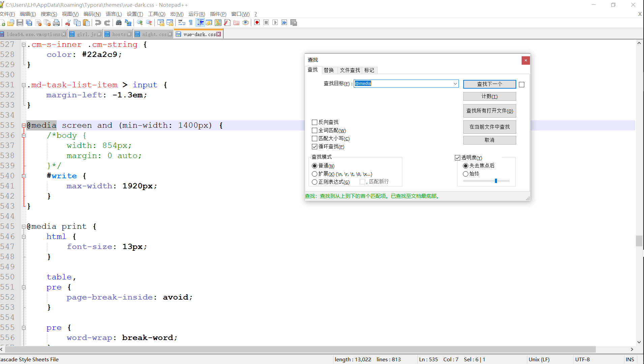Toggle synchronized horizontal scrolling icon
The image size is (644, 364).
click(170, 23)
